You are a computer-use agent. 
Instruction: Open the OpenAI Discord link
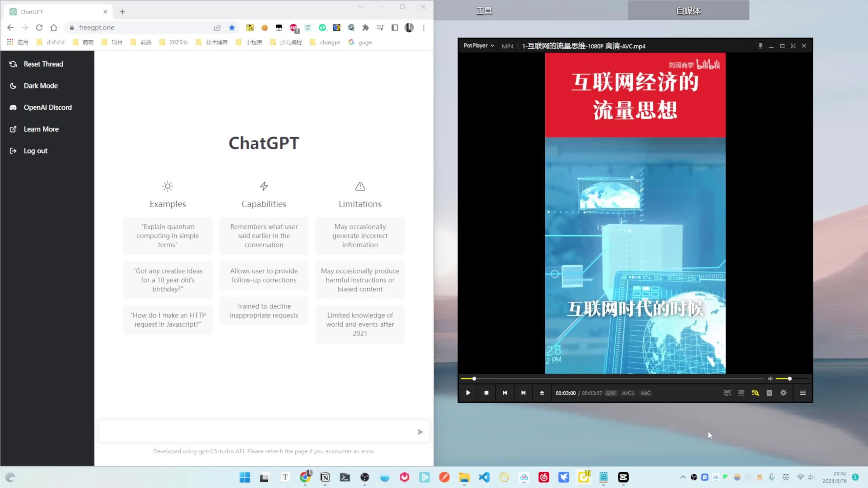47,107
